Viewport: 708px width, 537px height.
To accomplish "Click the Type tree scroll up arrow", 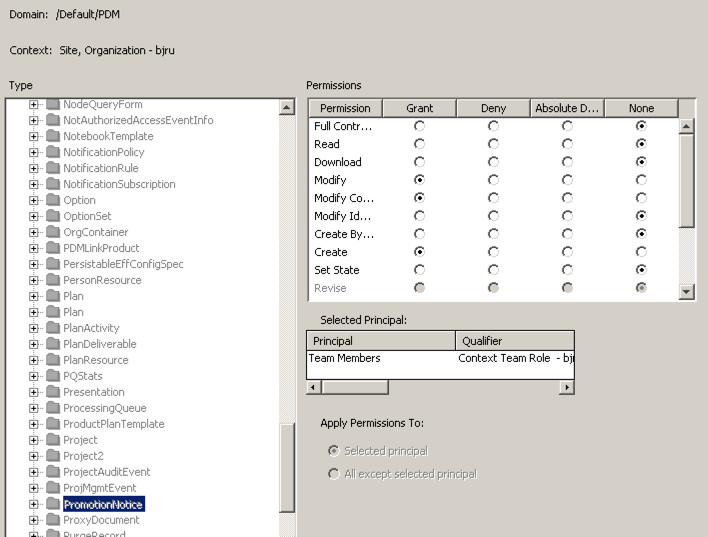I will 287,107.
